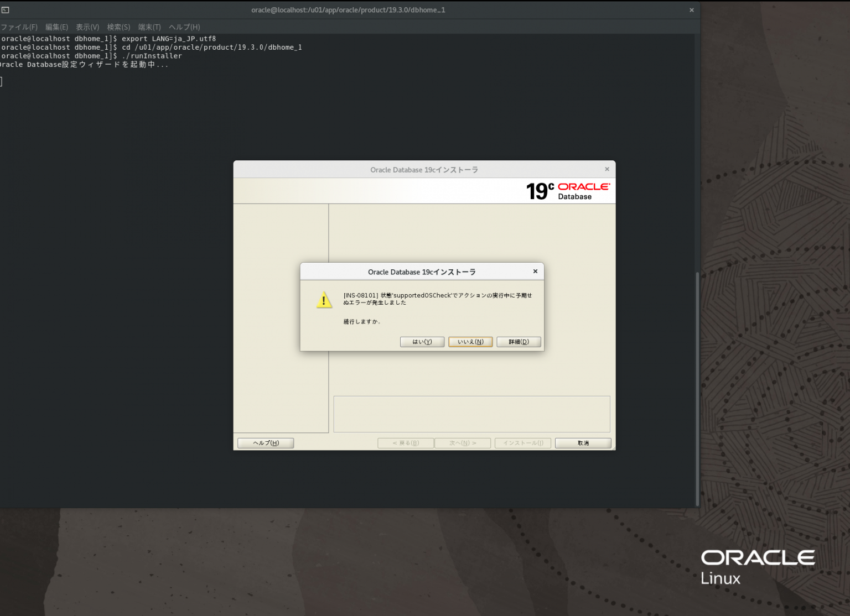850x616 pixels.
Task: Click the インストール(I) button
Action: click(x=522, y=443)
